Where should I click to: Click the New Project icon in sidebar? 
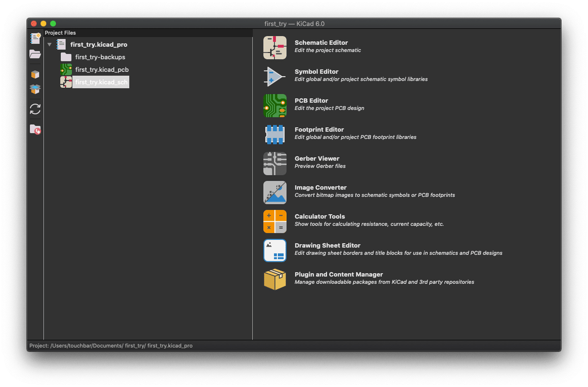(35, 38)
